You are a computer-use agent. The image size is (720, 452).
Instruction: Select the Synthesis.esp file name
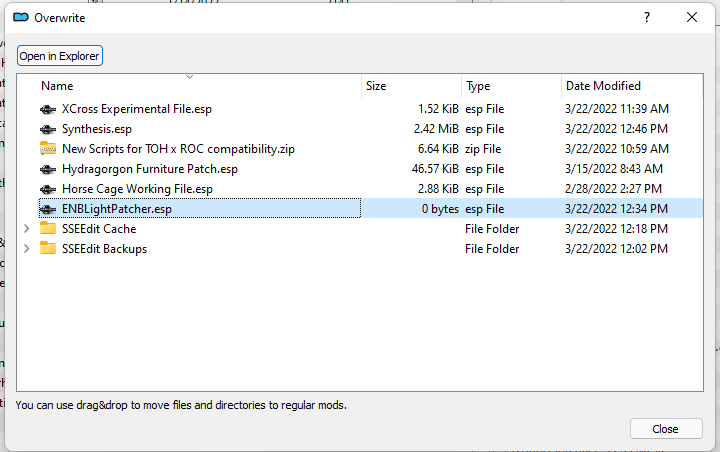click(97, 129)
